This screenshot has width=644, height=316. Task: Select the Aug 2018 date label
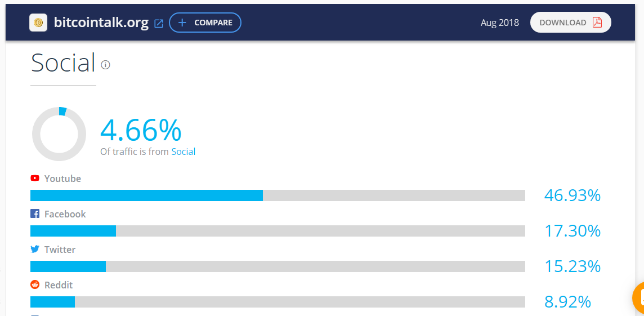pyautogui.click(x=500, y=23)
